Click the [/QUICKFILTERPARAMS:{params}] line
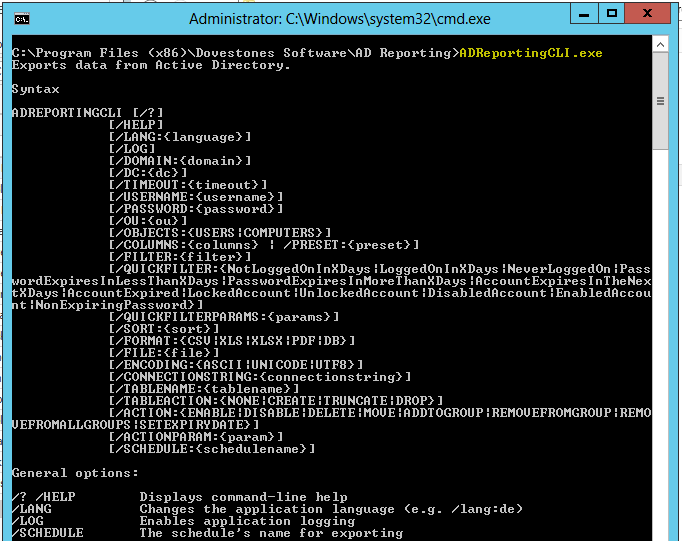682x541 pixels. click(224, 317)
